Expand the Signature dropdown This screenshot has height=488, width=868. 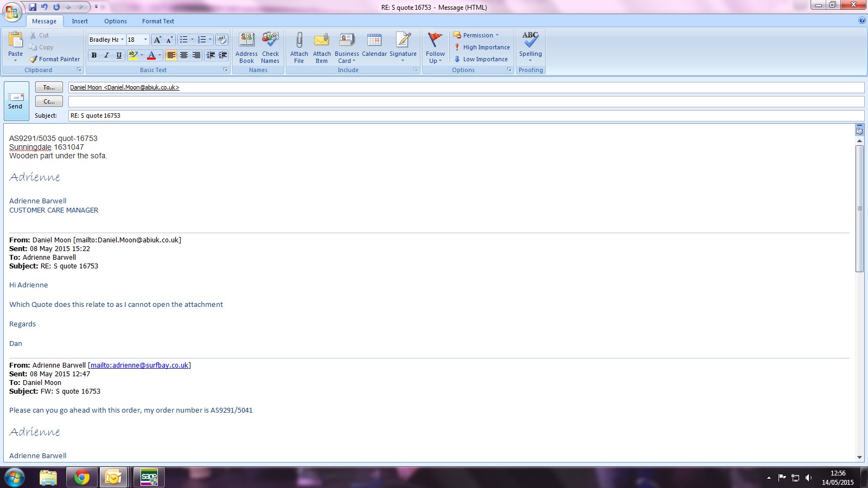pyautogui.click(x=403, y=61)
